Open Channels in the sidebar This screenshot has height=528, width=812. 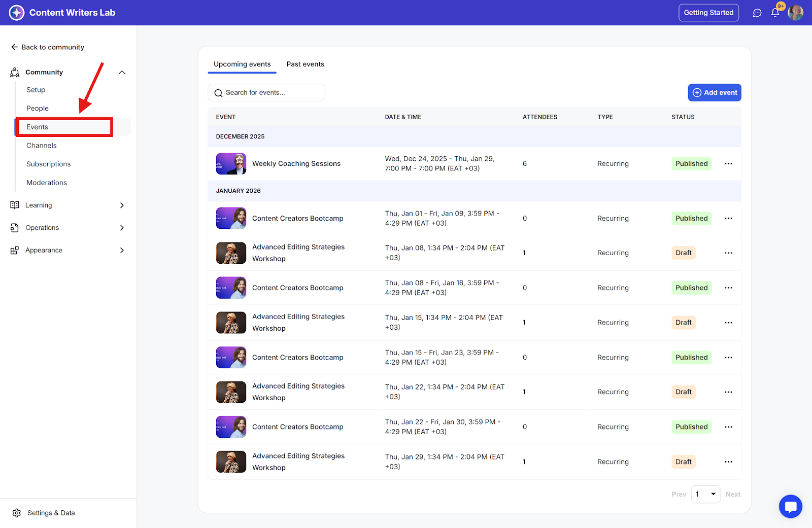[42, 146]
